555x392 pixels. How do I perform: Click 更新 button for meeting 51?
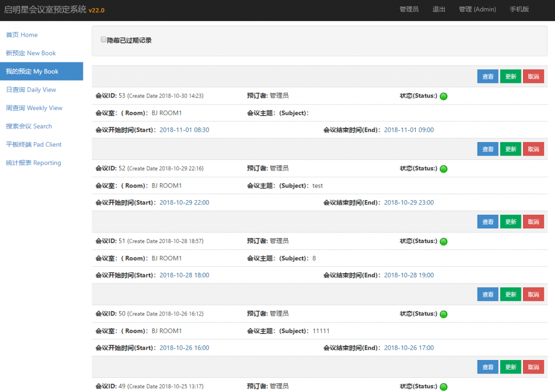[511, 222]
